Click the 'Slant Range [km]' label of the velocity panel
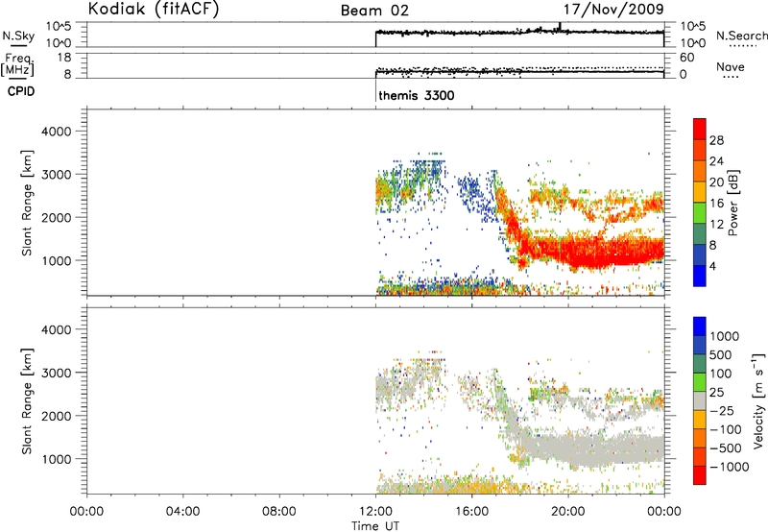Viewport: 768px width, 532px height. click(27, 400)
